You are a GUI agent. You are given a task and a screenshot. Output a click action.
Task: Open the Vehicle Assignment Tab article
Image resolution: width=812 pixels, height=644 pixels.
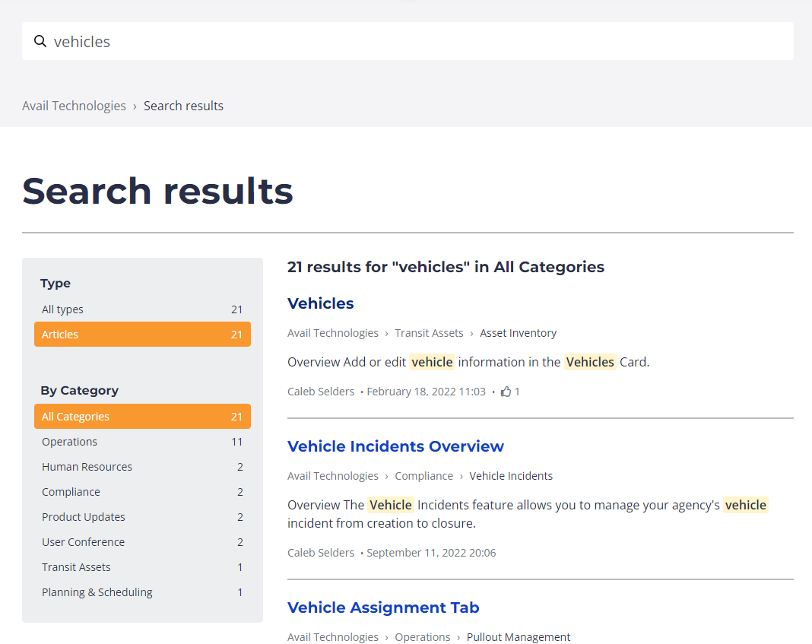(383, 608)
